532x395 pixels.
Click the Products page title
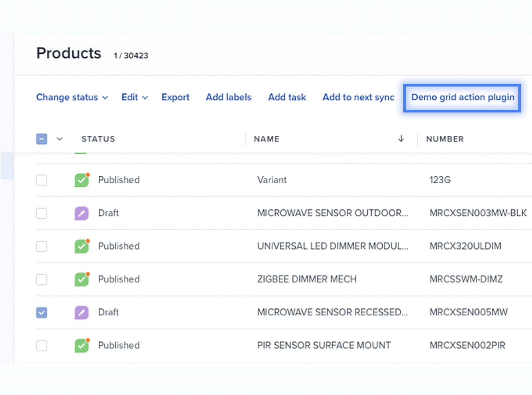68,53
